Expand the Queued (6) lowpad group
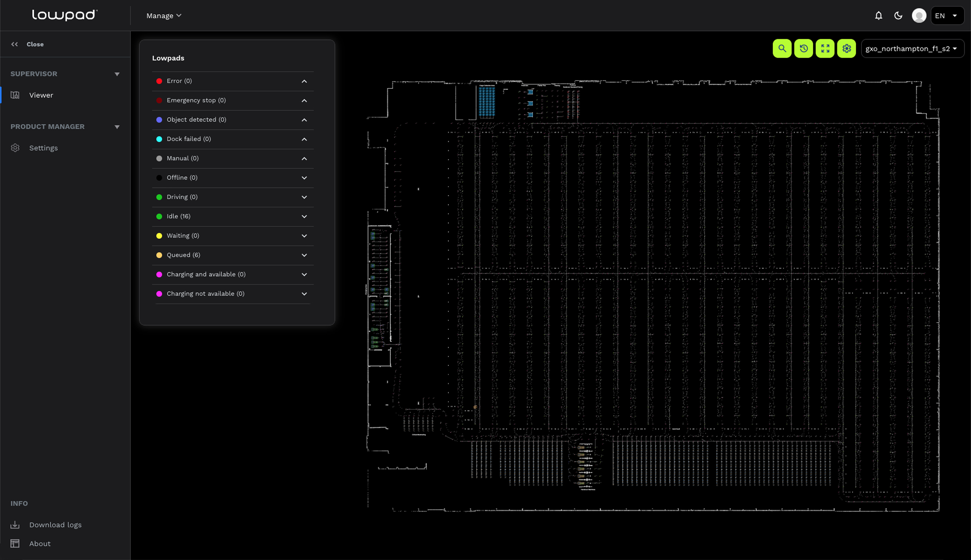This screenshot has width=971, height=560. click(304, 255)
